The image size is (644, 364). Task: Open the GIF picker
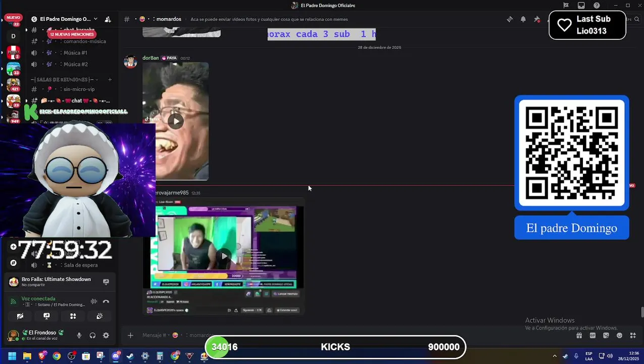[592, 335]
